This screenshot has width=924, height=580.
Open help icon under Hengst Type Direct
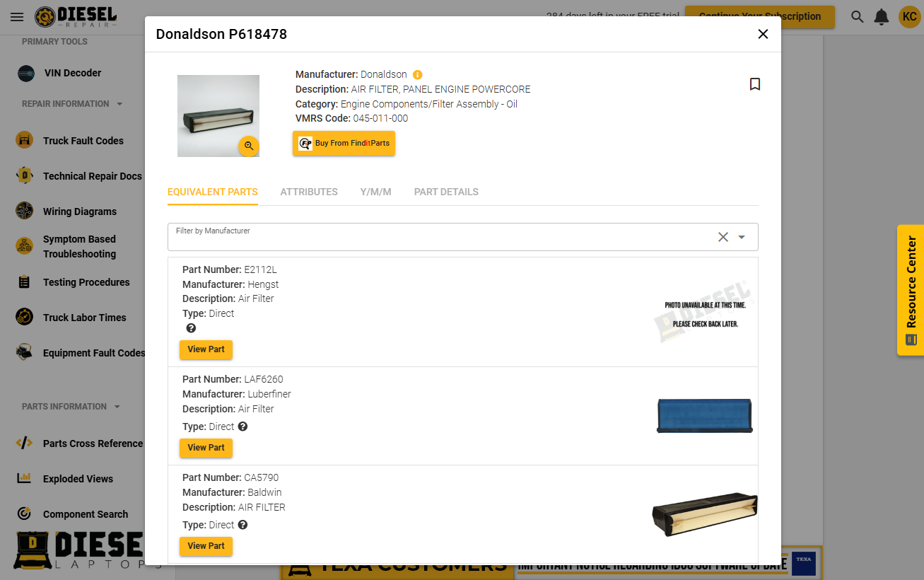tap(191, 328)
